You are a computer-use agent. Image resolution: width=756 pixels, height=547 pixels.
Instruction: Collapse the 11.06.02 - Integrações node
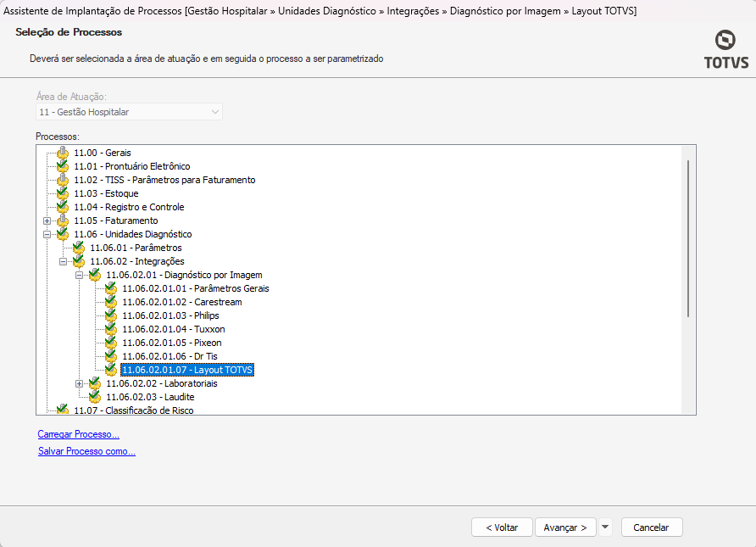point(64,261)
